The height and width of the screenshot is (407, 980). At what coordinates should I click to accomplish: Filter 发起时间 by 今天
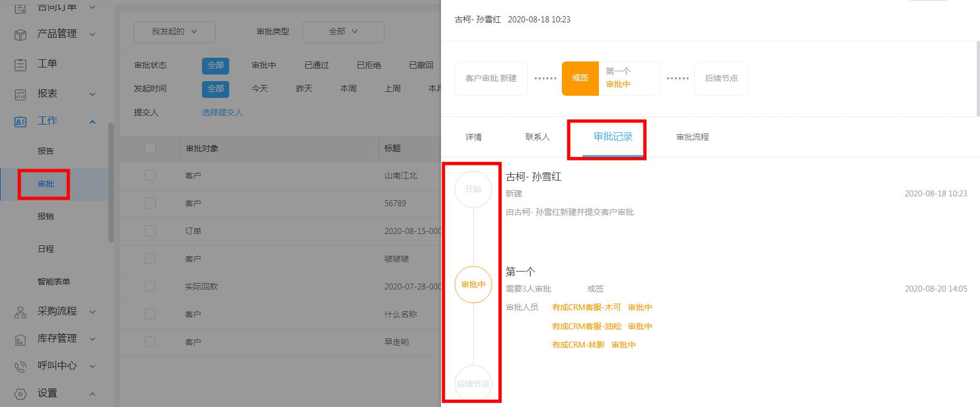click(260, 89)
